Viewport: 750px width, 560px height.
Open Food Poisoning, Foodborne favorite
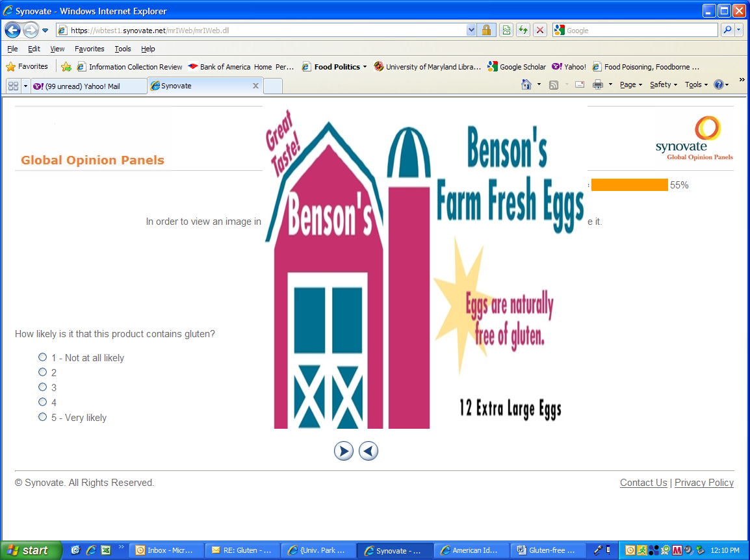[646, 67]
